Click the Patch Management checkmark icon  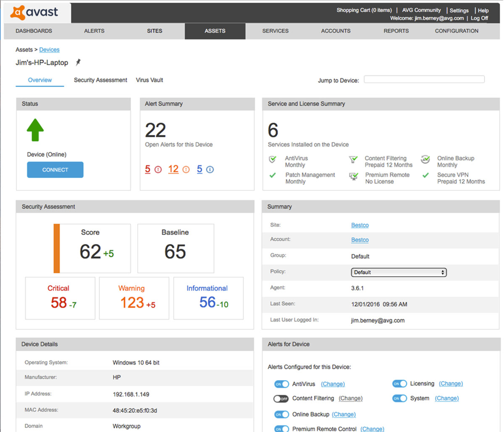273,175
